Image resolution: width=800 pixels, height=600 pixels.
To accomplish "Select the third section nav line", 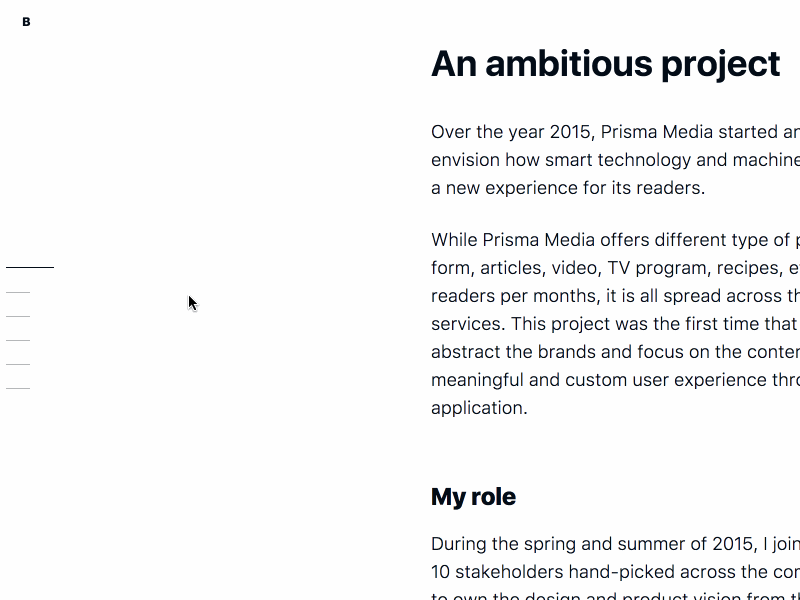I will pyautogui.click(x=18, y=316).
